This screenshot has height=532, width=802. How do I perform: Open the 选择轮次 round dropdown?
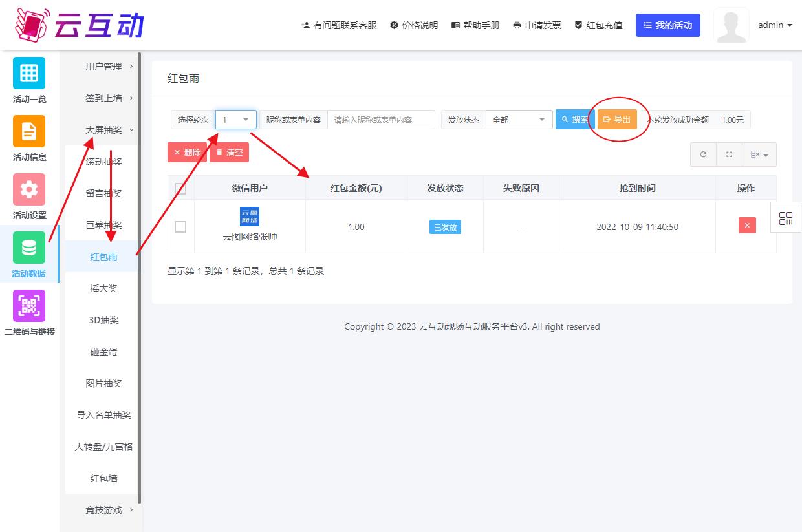coord(235,120)
